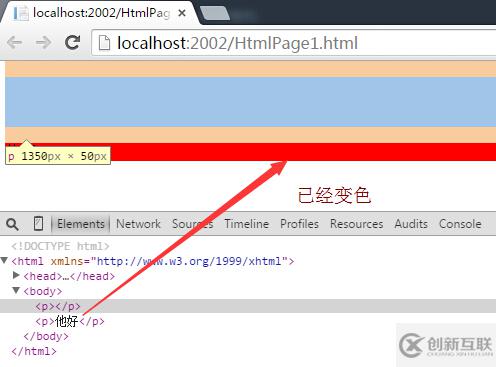Select the DOCTYPE html line
Screen dimensions: 496x367
tap(60, 246)
